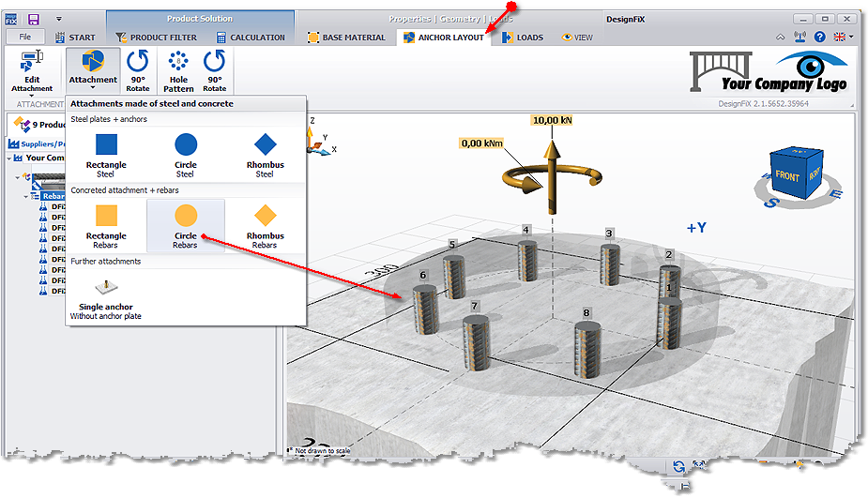Click the S compass label on view cube ring
The image size is (868, 498).
[770, 203]
